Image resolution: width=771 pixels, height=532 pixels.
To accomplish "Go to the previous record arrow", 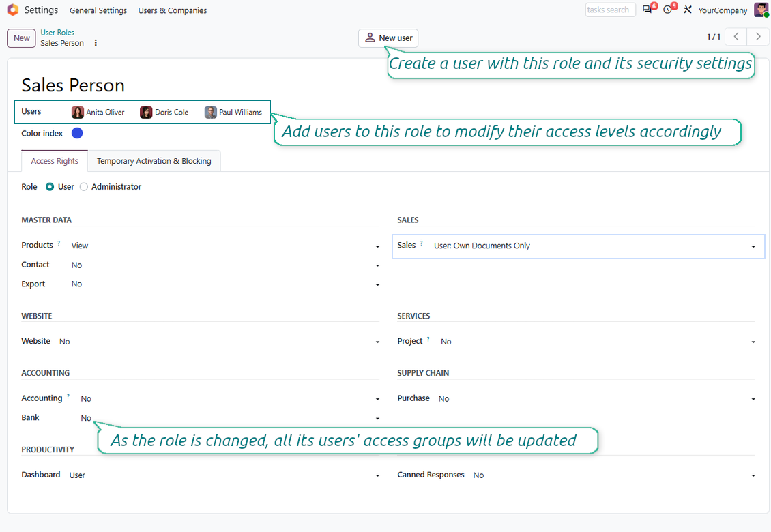I will pos(736,37).
